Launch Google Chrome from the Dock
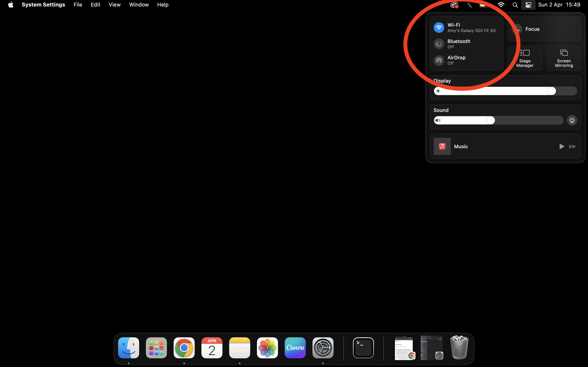588x367 pixels. click(184, 348)
